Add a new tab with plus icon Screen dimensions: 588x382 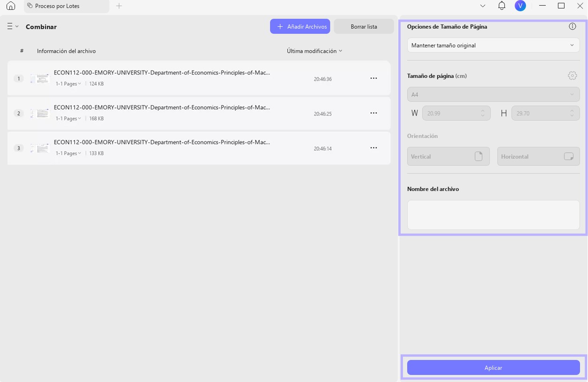click(x=119, y=6)
